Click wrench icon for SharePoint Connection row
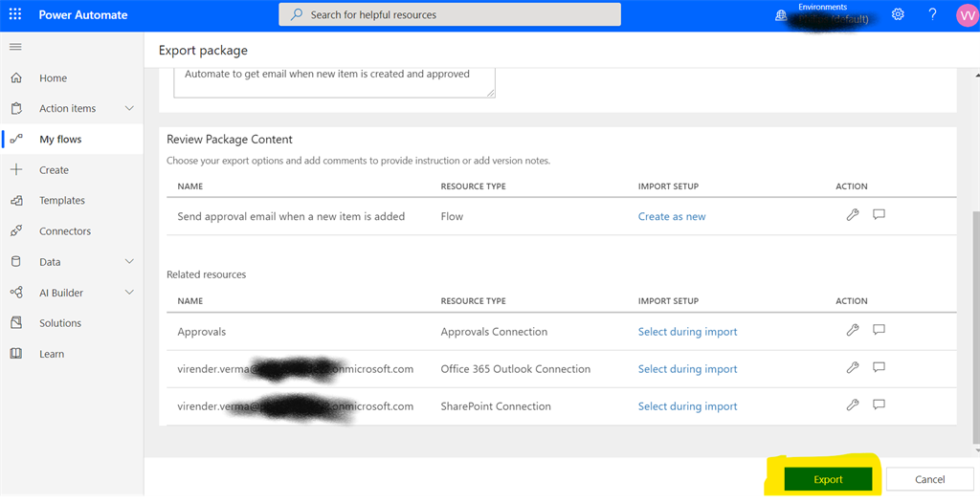 (853, 405)
